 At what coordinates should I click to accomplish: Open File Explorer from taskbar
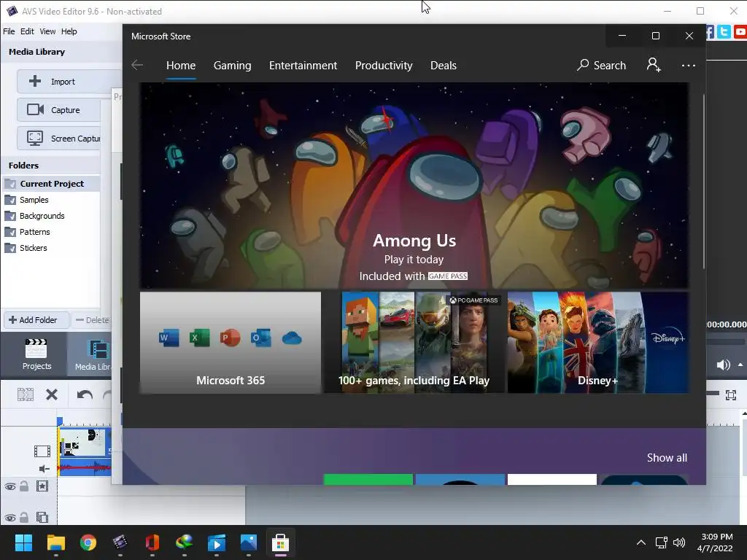(x=55, y=542)
